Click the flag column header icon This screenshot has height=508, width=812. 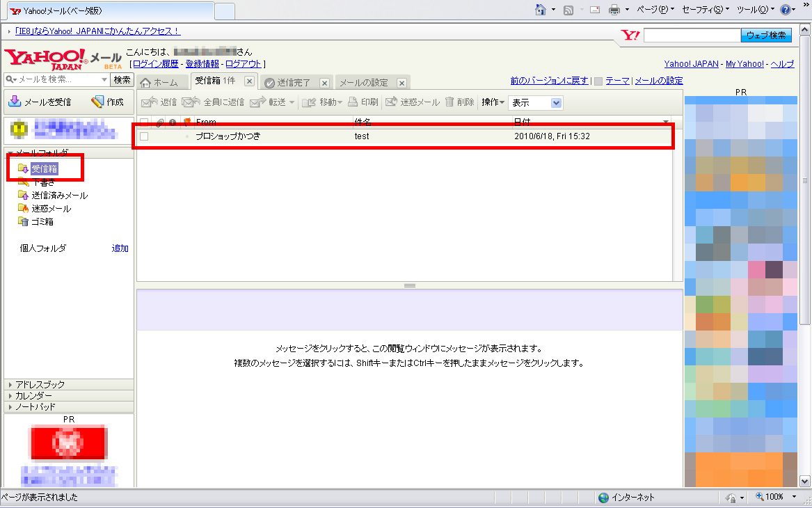[187, 122]
